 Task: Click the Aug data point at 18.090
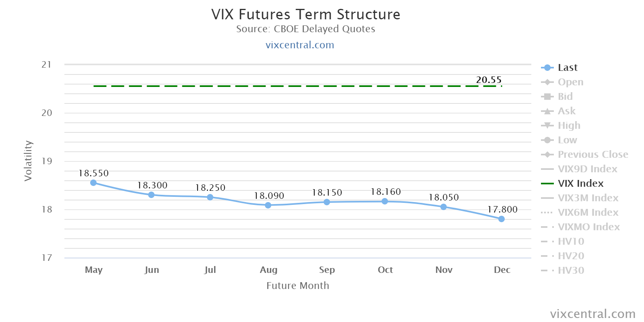(x=268, y=205)
